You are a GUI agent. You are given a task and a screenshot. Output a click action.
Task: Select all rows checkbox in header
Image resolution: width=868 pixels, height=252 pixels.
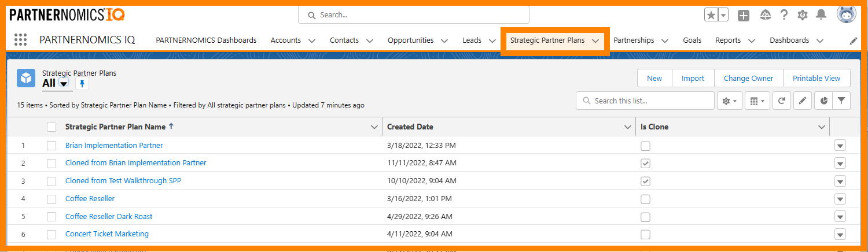[52, 127]
